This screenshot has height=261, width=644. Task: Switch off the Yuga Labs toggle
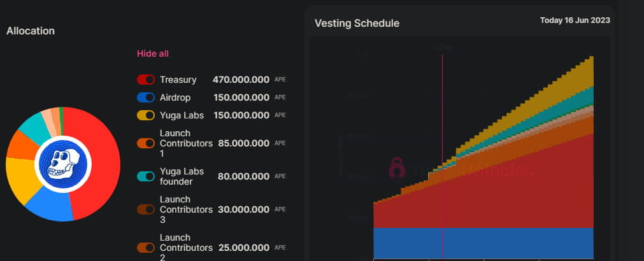pos(146,116)
